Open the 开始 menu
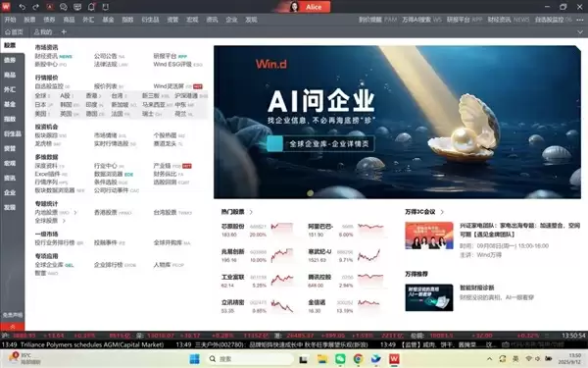Image resolution: width=588 pixels, height=368 pixels. [x=10, y=20]
